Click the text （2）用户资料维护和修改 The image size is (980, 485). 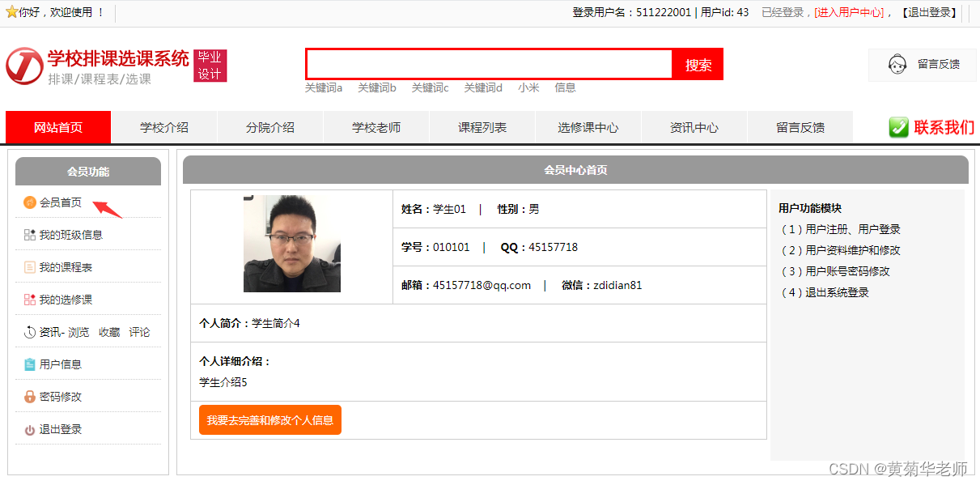coord(839,250)
